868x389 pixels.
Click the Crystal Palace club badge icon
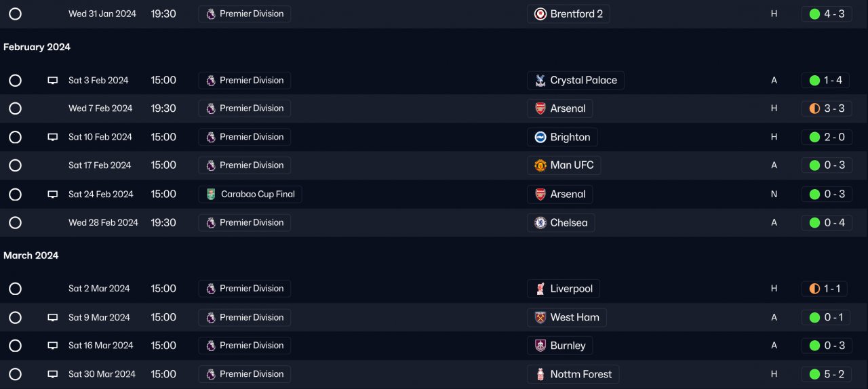tap(540, 81)
